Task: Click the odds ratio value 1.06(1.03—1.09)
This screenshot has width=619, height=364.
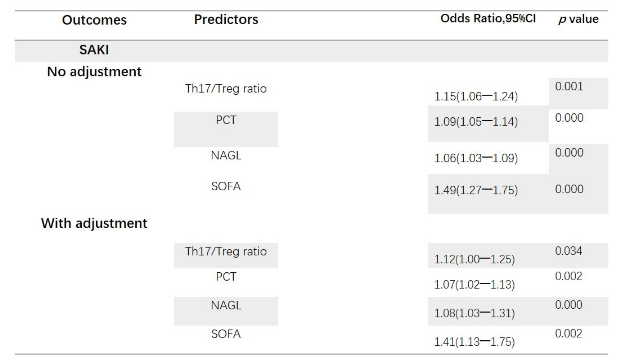Action: click(x=476, y=158)
